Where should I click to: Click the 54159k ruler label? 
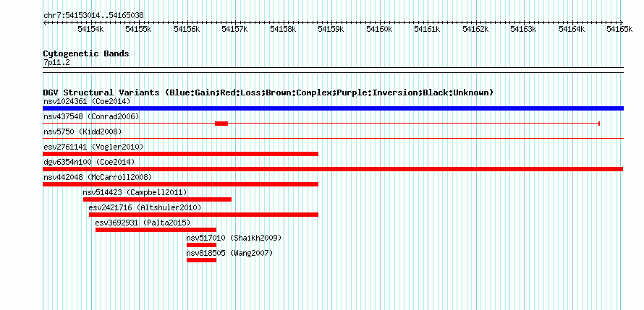(331, 29)
